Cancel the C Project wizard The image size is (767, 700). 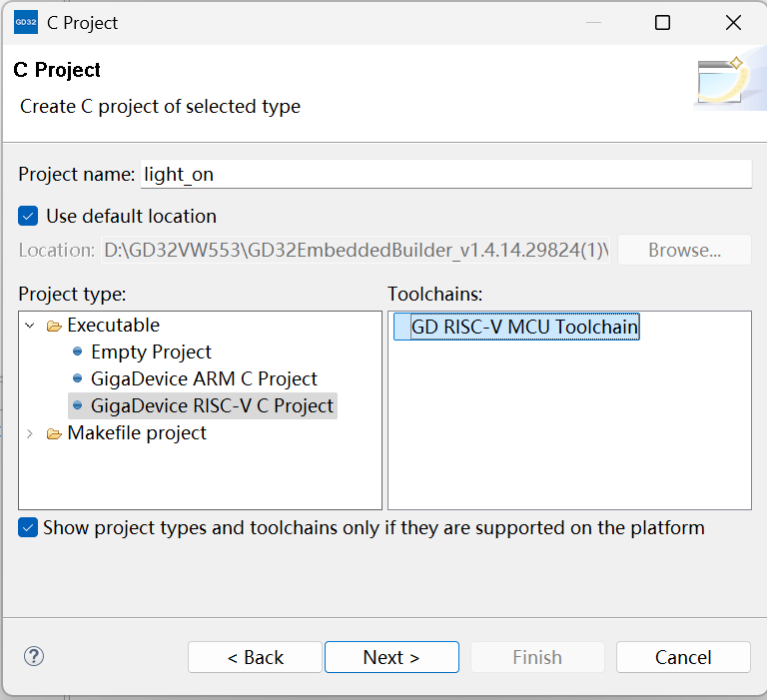[x=683, y=657]
